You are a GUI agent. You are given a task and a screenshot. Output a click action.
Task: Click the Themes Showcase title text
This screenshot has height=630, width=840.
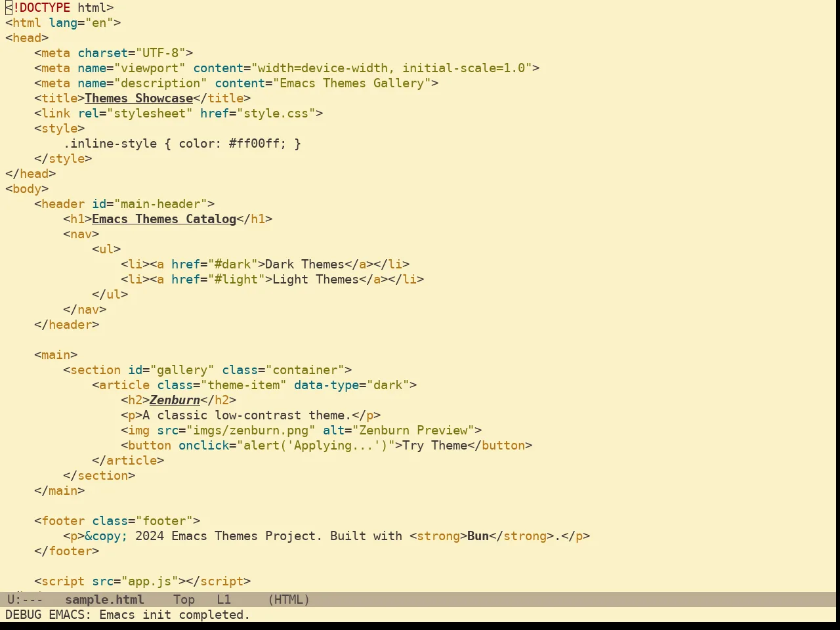(x=139, y=98)
